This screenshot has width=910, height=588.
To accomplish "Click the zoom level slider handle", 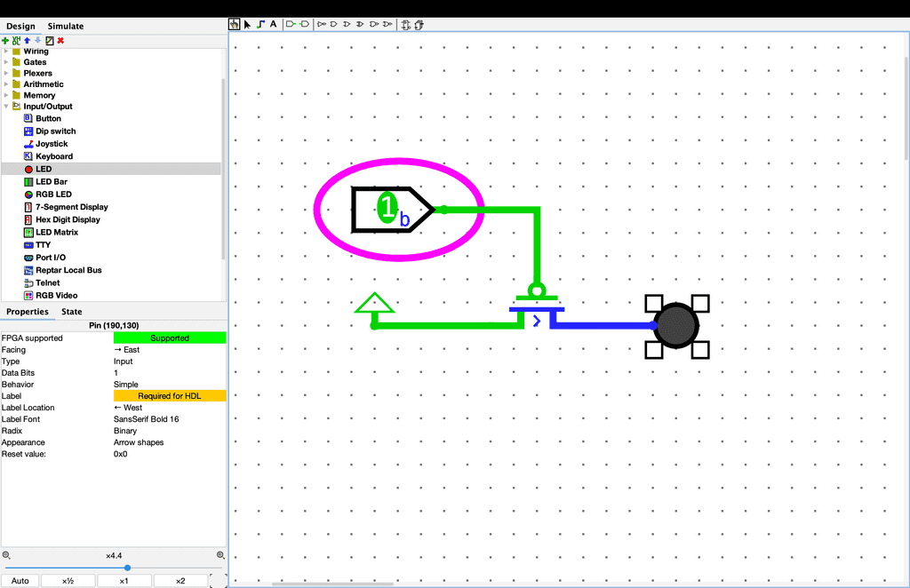I will (127, 568).
